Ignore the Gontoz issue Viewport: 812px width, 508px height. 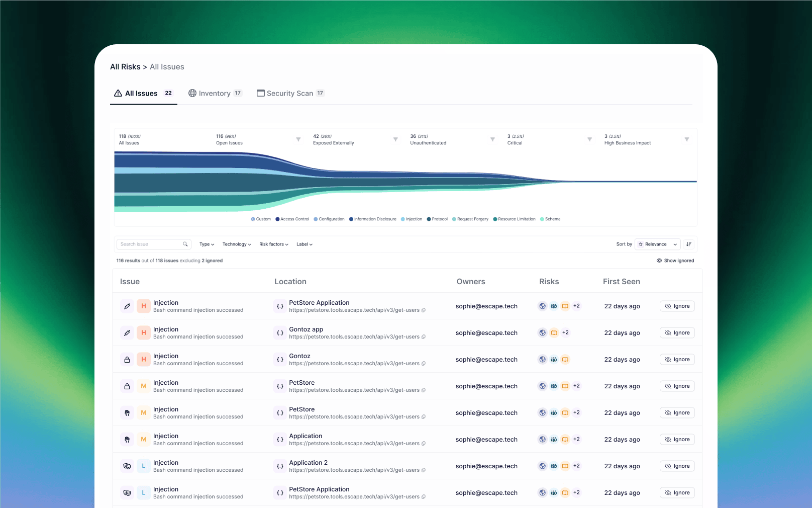click(x=677, y=360)
